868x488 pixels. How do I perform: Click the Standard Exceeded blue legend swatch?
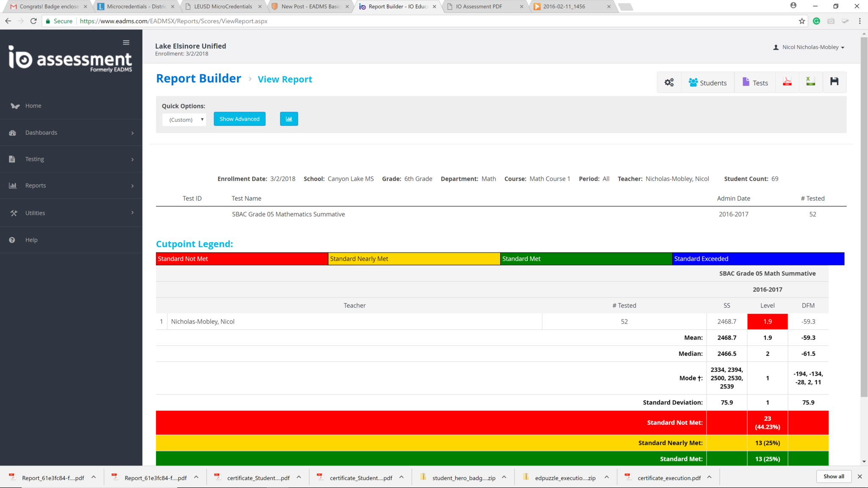tap(758, 259)
